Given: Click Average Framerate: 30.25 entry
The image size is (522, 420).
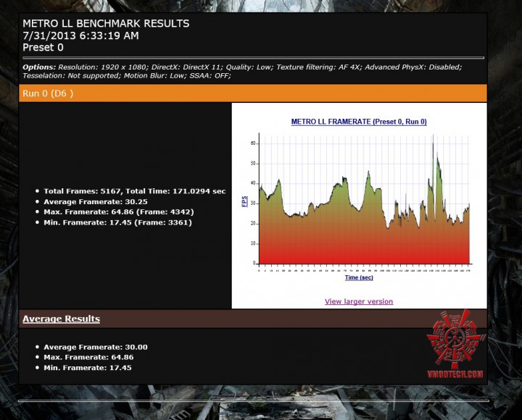Looking at the screenshot, I should coord(96,201).
